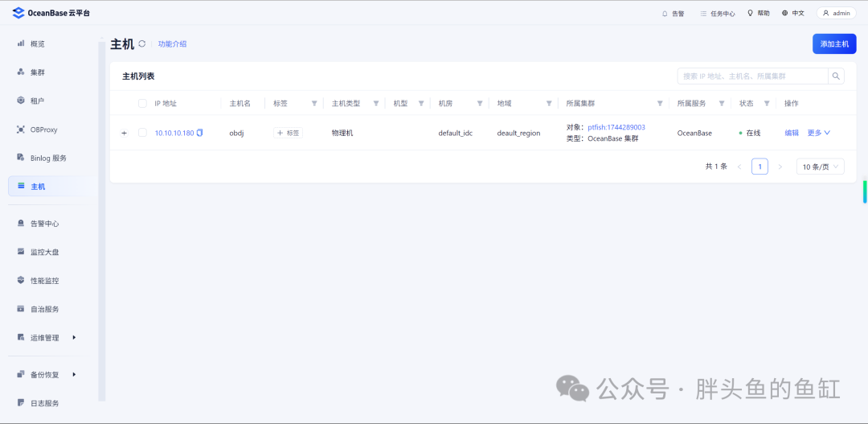Open the 功能介绍 link
The height and width of the screenshot is (424, 868).
[172, 43]
